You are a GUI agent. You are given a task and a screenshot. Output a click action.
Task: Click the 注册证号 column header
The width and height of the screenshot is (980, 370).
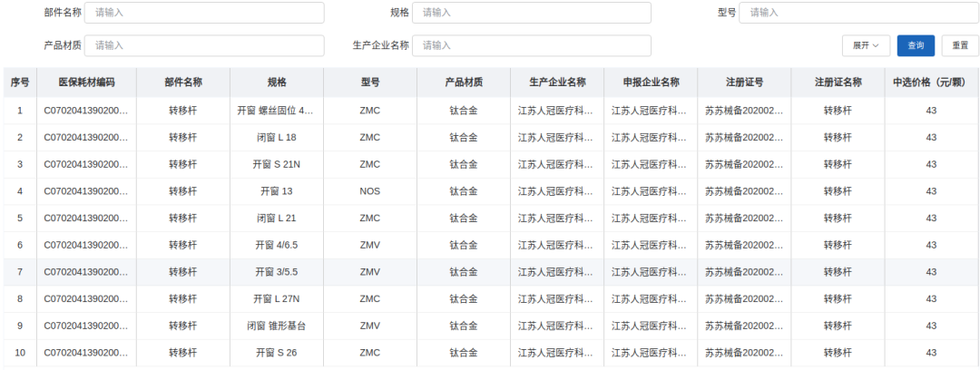click(744, 83)
